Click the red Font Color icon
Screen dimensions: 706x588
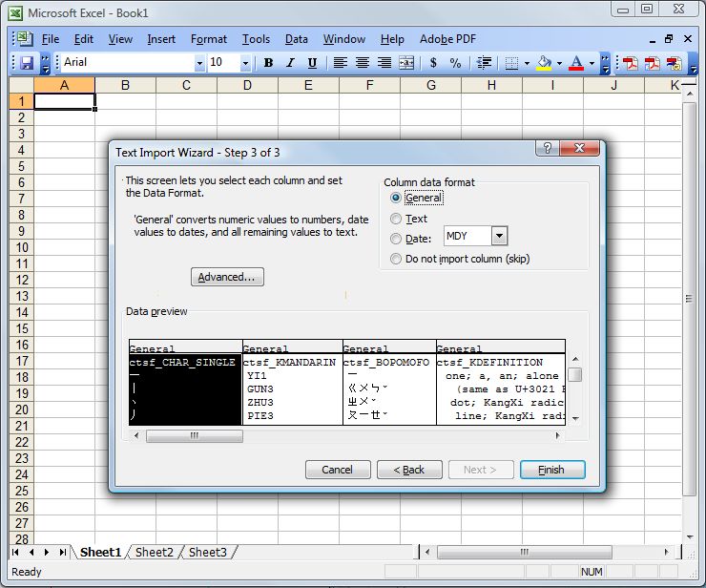pyautogui.click(x=576, y=63)
